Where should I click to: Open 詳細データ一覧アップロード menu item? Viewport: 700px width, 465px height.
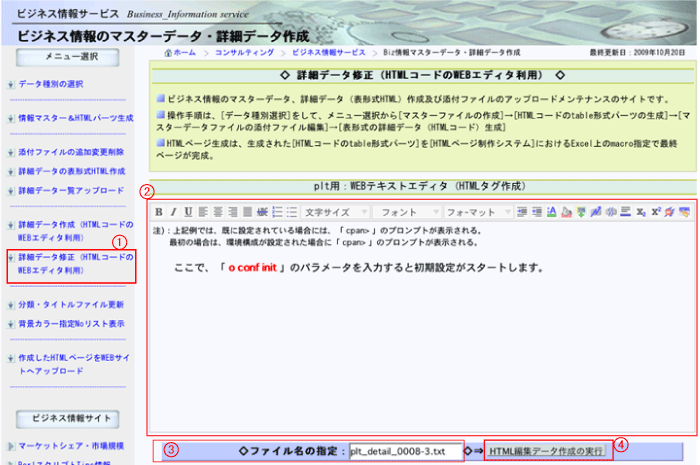click(x=71, y=191)
